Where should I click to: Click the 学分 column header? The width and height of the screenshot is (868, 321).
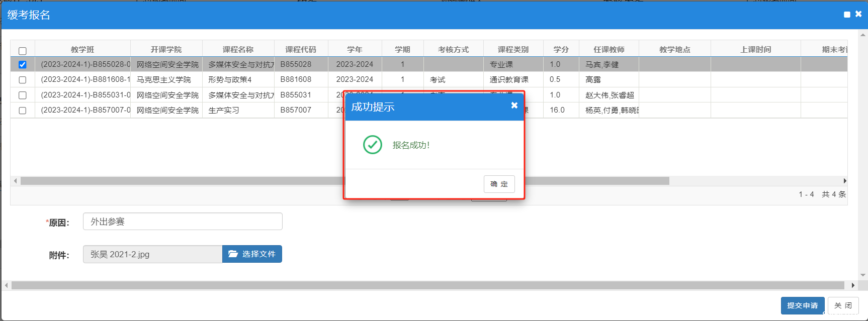561,49
